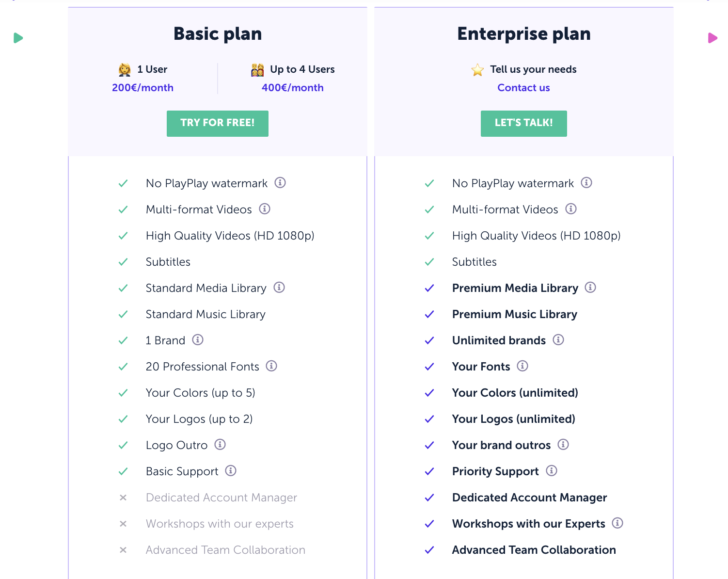Click the pink play arrow on right
Screen dimensions: 728x579
point(712,38)
